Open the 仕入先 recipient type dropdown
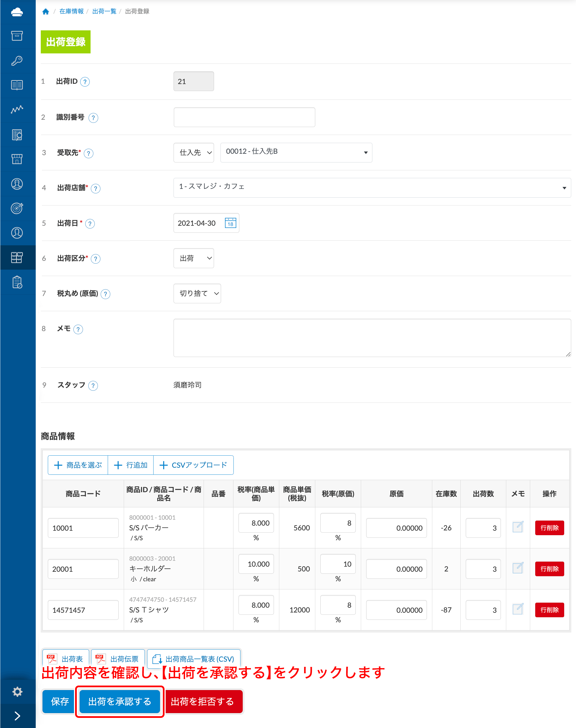Viewport: 576px width, 728px height. pos(193,153)
